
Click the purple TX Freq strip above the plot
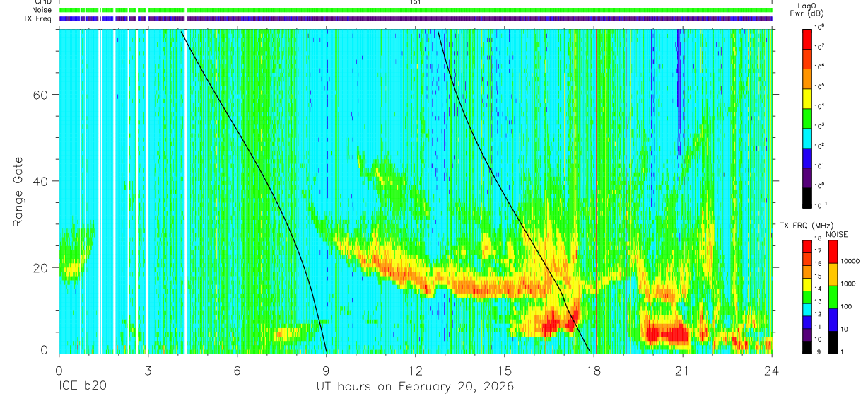coord(416,18)
